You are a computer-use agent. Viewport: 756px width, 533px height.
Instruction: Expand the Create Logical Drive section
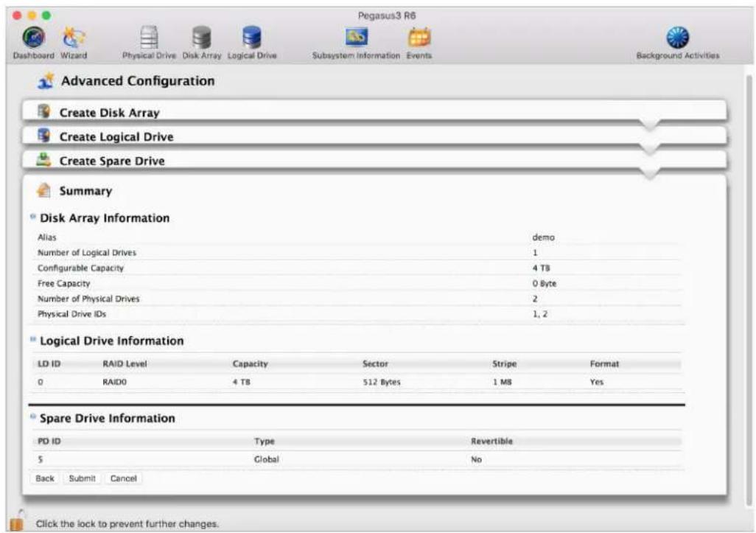[x=374, y=136]
